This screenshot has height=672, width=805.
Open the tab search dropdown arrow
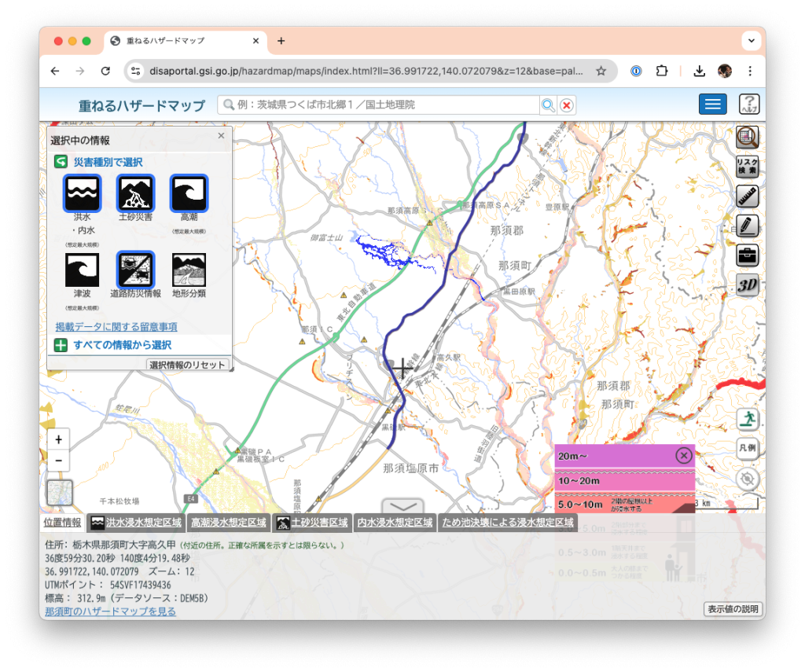tap(751, 41)
